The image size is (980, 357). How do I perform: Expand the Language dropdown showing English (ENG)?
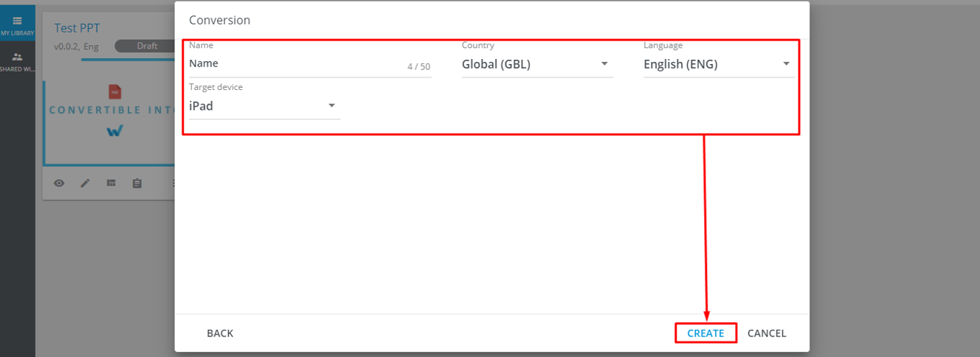pos(718,64)
